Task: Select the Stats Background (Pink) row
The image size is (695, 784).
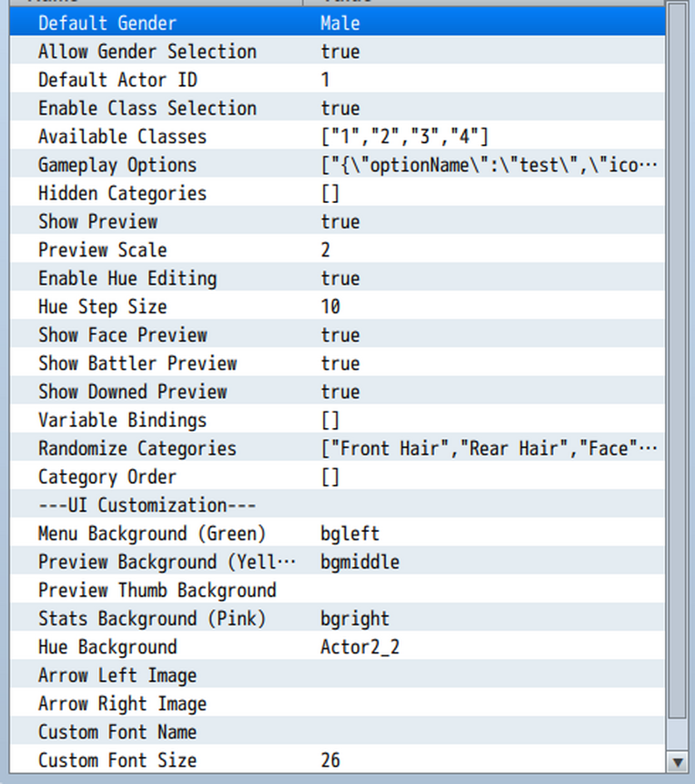Action: (337, 619)
